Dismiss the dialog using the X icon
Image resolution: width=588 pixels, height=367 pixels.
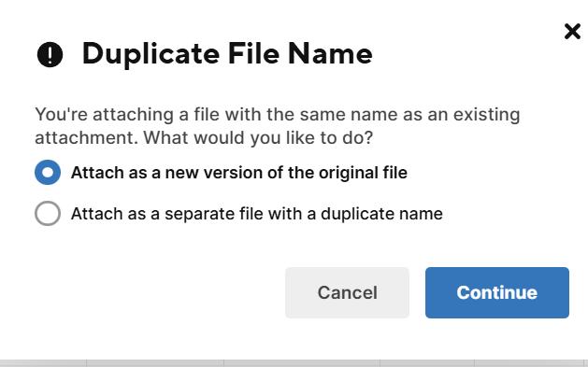[572, 32]
